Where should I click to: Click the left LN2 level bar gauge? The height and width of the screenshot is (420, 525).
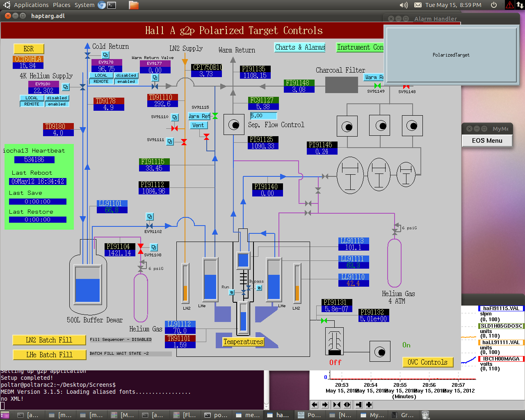click(x=185, y=283)
